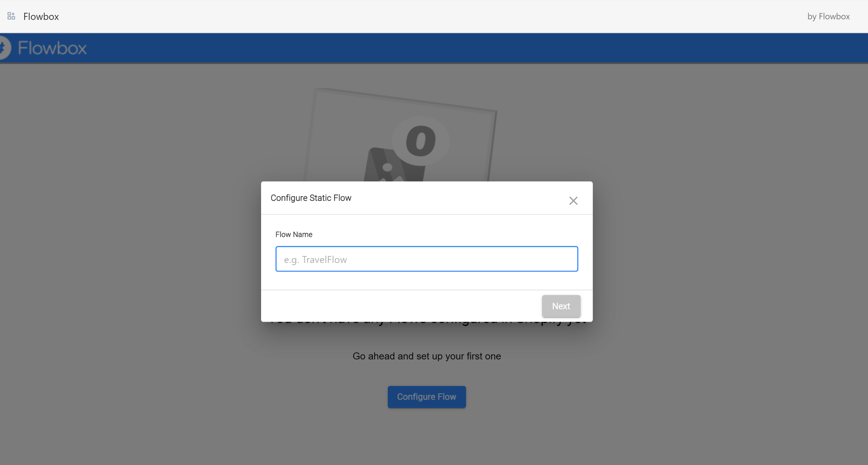Screen dimensions: 868x465
Task: Focus the Flow Name input field
Action: pos(426,259)
